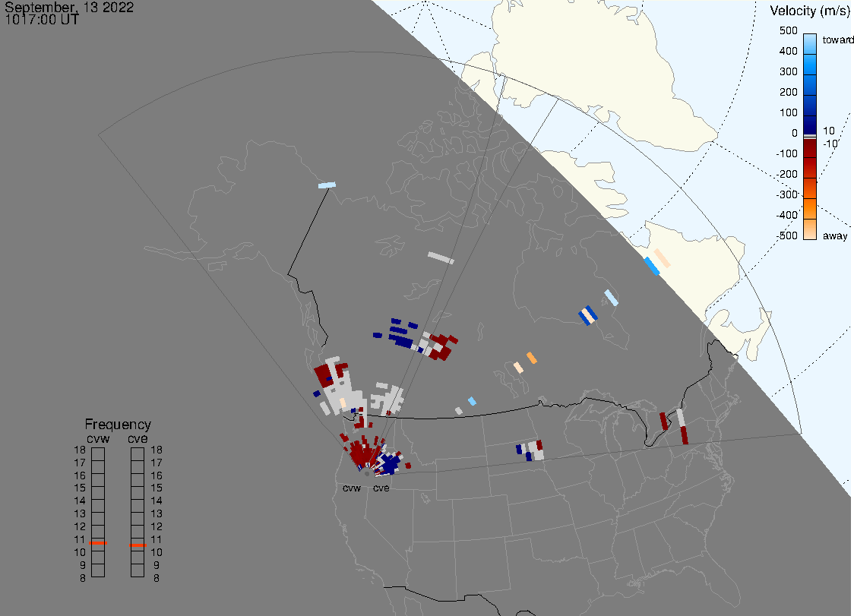The width and height of the screenshot is (854, 616).
Task: Pick the bright blue 300–400 velocity swatch
Action: [x=810, y=65]
